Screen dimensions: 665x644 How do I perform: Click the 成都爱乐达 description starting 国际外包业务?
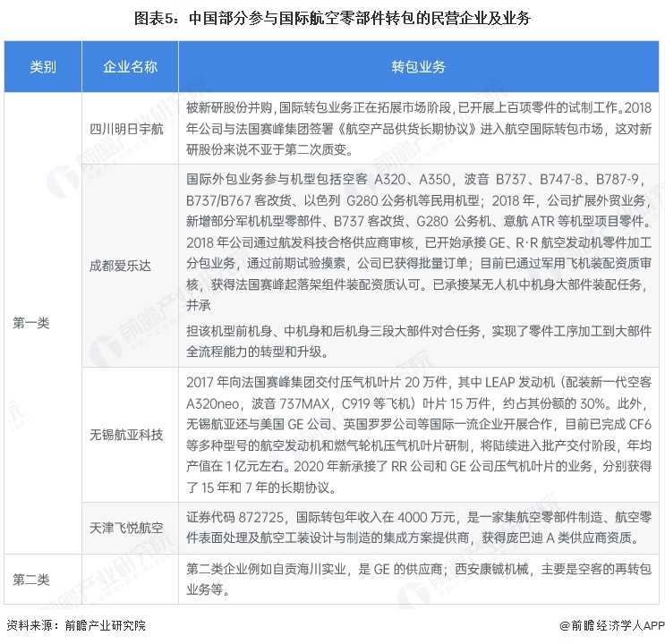(419, 242)
